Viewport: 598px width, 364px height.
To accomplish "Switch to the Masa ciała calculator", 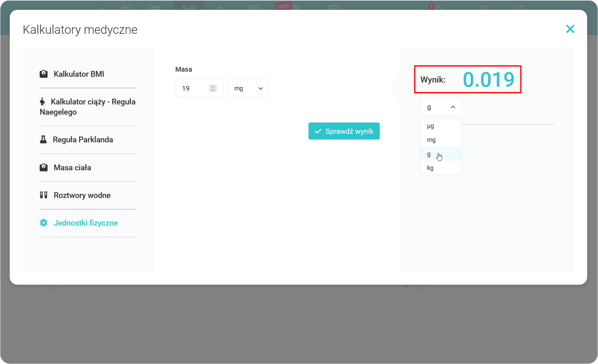I will click(x=72, y=168).
